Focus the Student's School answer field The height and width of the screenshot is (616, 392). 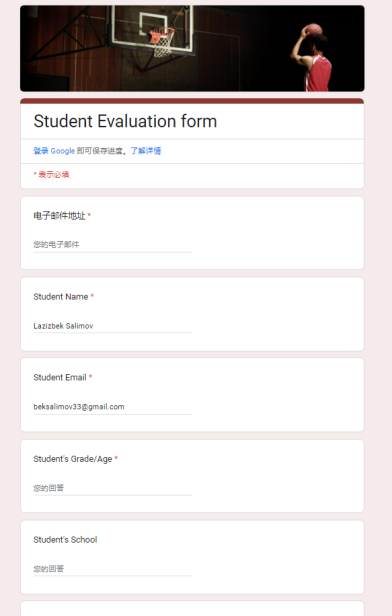click(113, 568)
